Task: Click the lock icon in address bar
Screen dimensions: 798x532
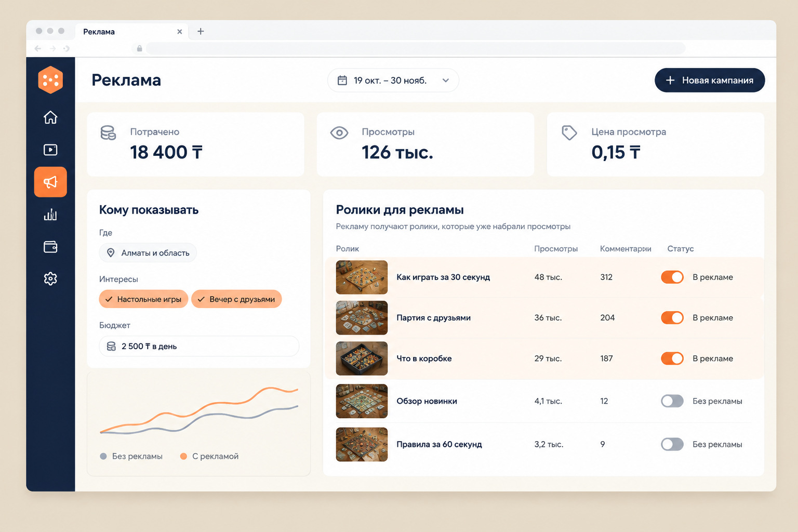Action: 139,48
